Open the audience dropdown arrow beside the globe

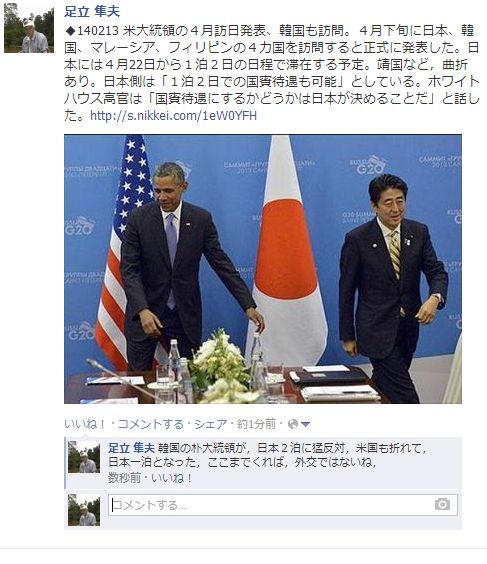[x=305, y=424]
